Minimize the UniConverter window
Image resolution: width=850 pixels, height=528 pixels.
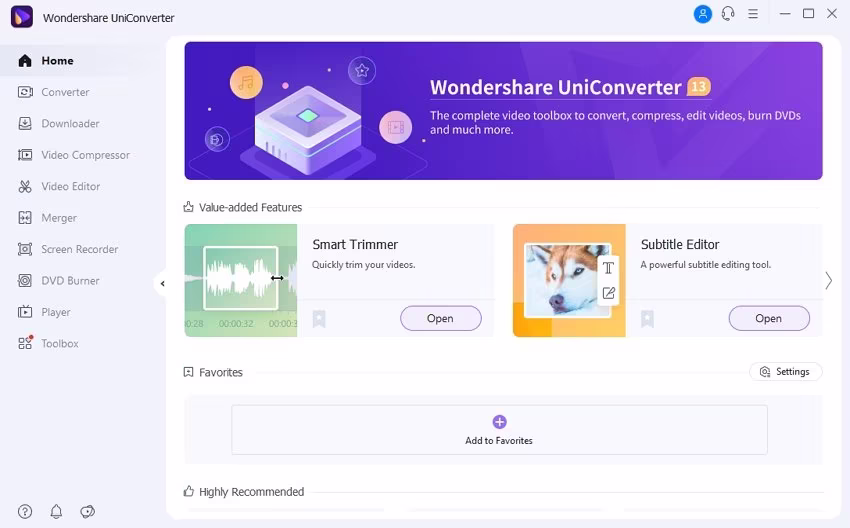[785, 14]
